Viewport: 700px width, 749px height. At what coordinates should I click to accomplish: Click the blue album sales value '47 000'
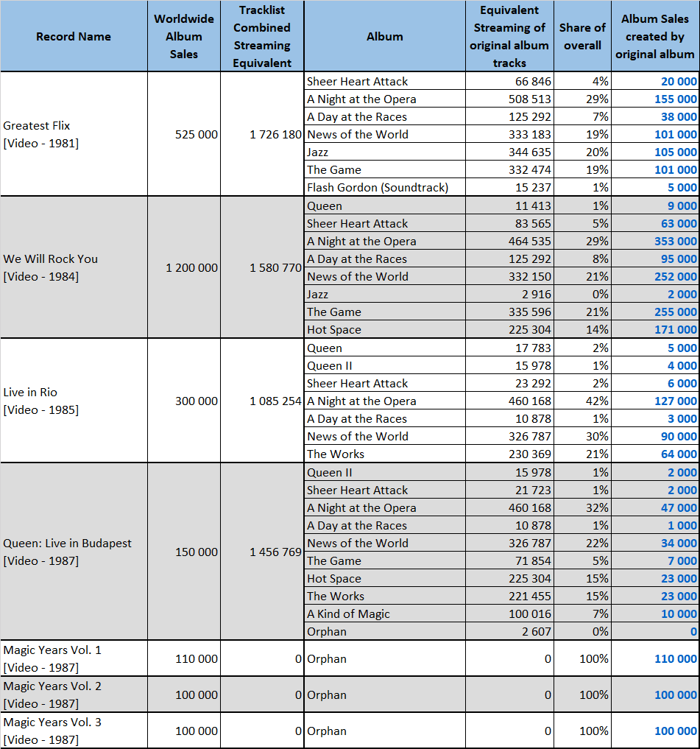click(679, 508)
